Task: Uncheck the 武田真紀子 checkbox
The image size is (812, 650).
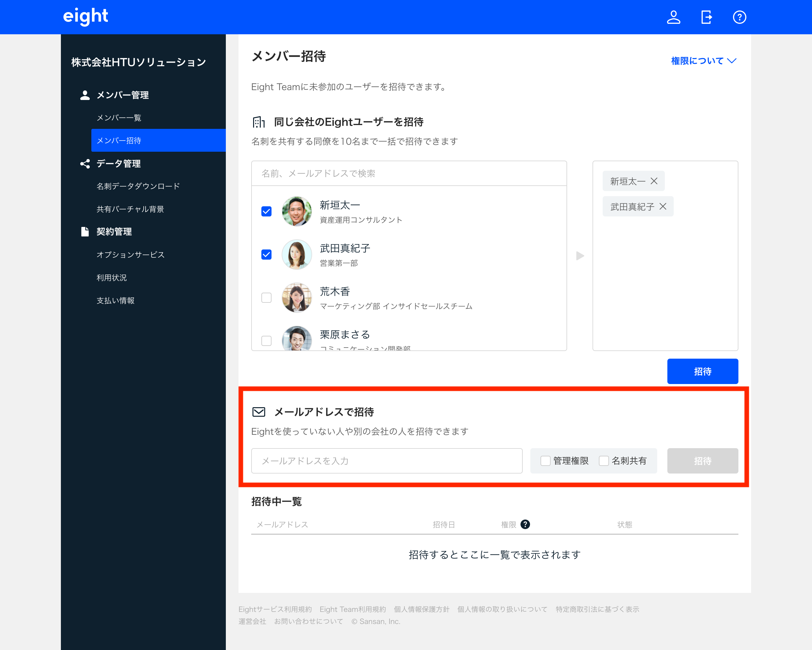Action: tap(266, 254)
